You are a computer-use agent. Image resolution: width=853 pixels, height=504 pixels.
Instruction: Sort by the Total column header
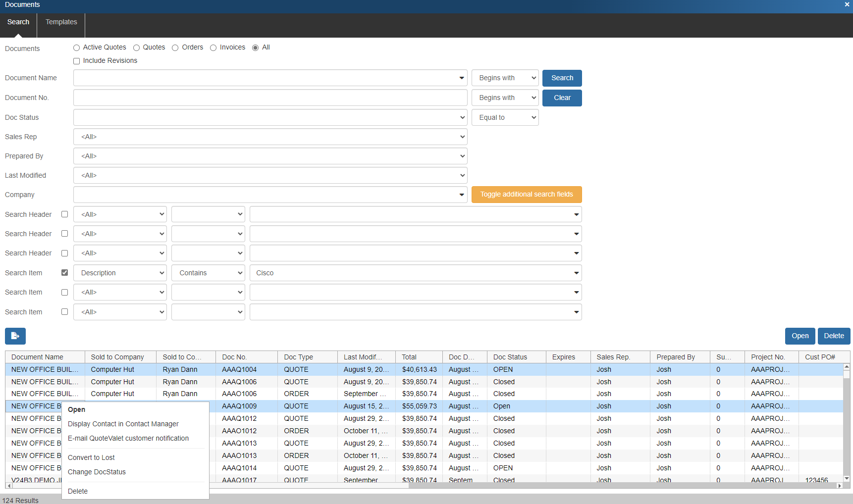tap(409, 357)
